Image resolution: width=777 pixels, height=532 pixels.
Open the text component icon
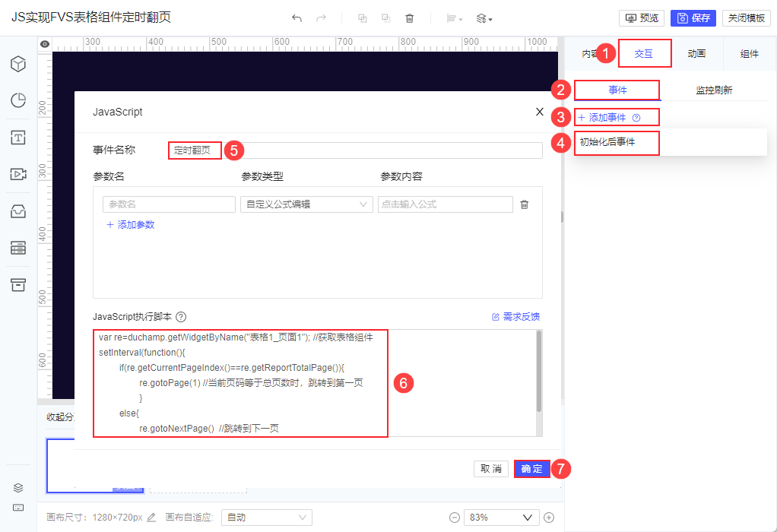(18, 138)
